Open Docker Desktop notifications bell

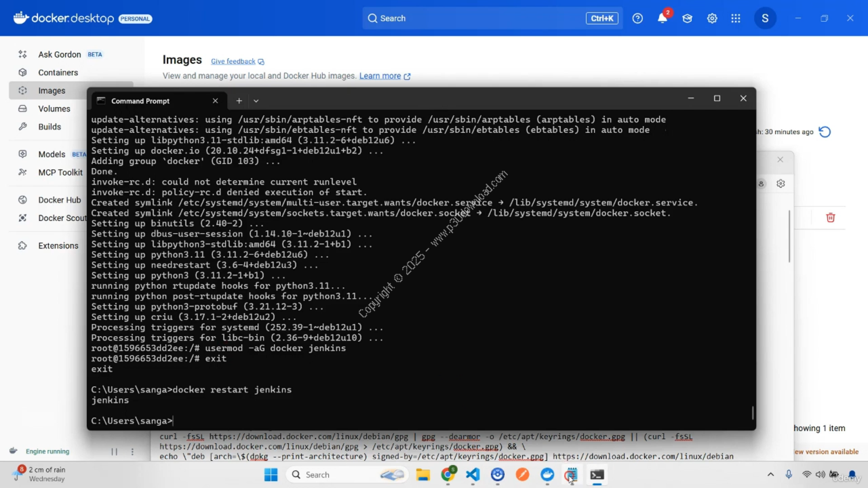pyautogui.click(x=663, y=18)
